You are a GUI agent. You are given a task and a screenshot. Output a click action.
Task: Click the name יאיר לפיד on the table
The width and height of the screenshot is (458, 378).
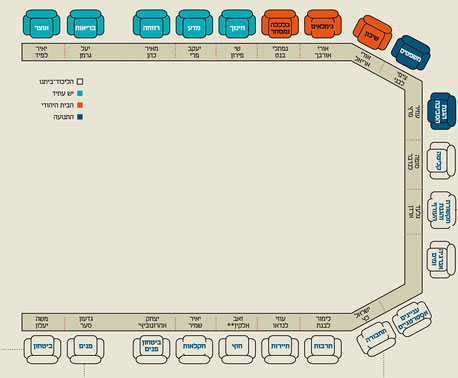tap(42, 52)
